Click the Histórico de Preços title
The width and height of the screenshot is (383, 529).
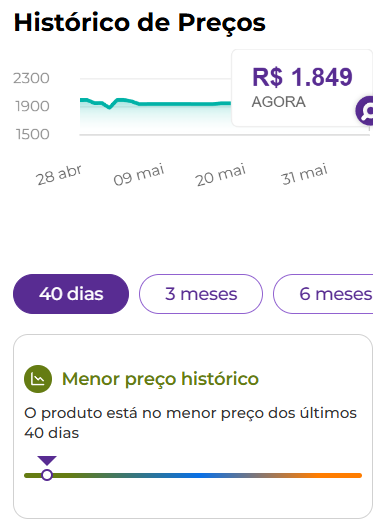(140, 23)
